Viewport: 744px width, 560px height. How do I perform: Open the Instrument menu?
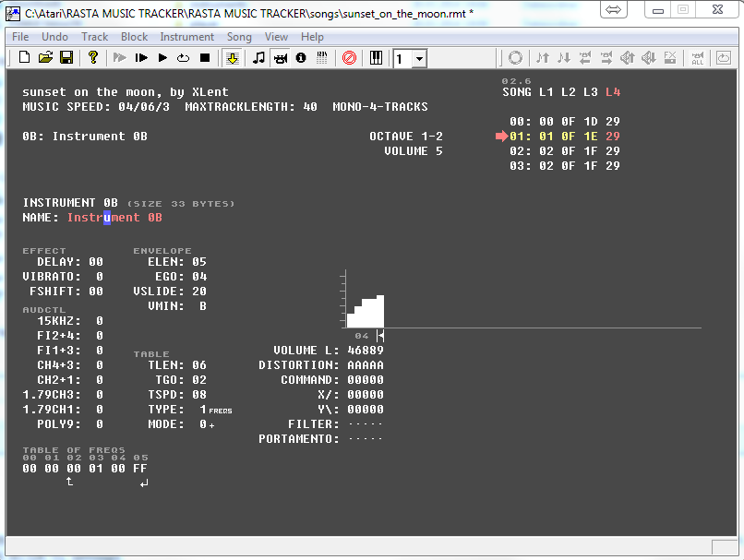tap(187, 37)
